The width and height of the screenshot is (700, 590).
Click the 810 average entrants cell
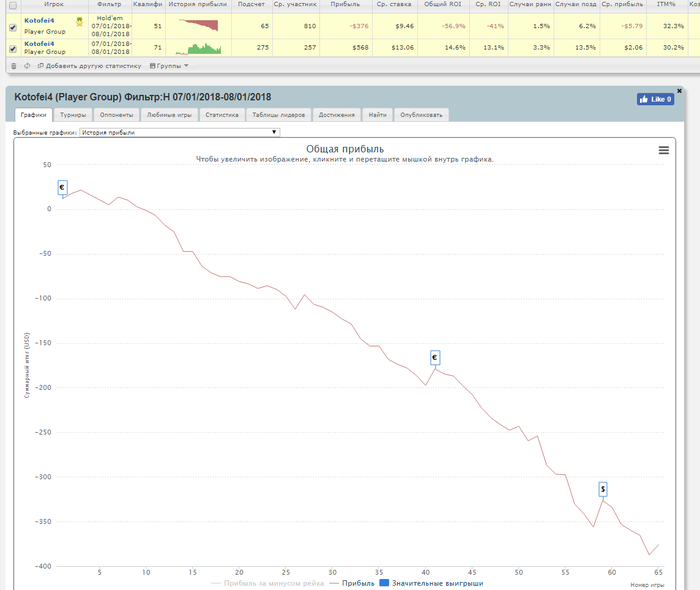pyautogui.click(x=310, y=26)
